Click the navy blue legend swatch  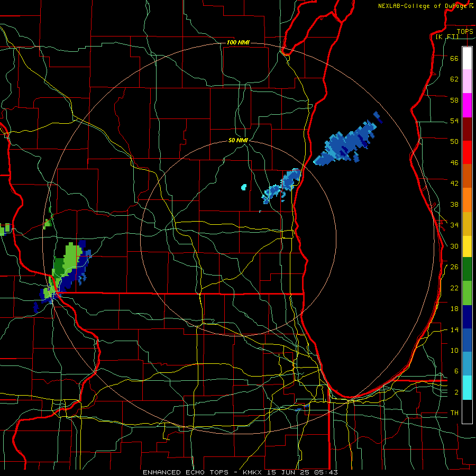coord(467,317)
